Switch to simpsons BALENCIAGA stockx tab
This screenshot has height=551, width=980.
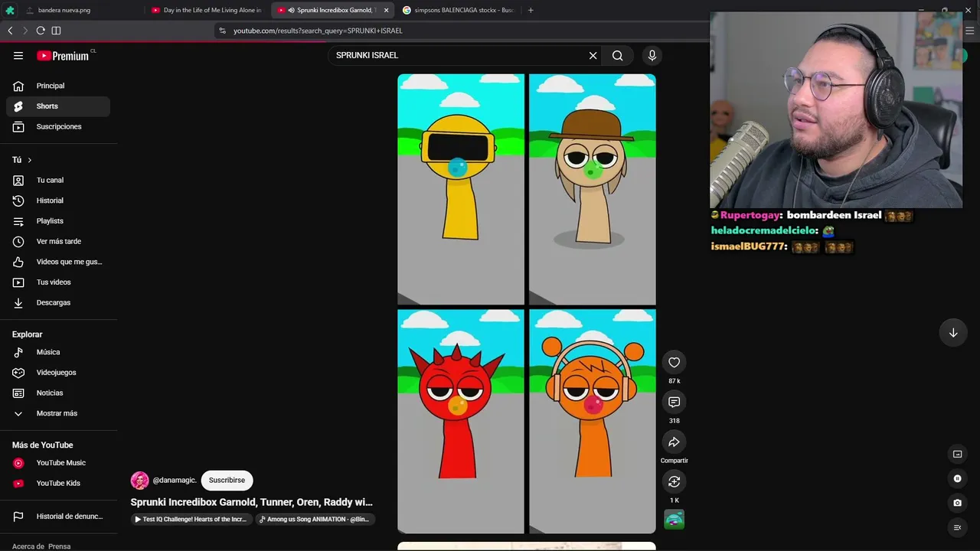pyautogui.click(x=458, y=10)
